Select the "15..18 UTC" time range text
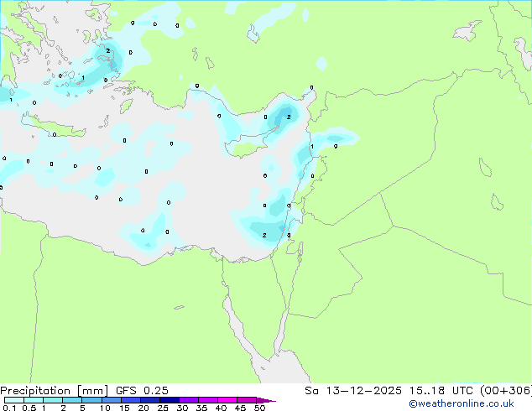532x411 pixels. (441, 391)
